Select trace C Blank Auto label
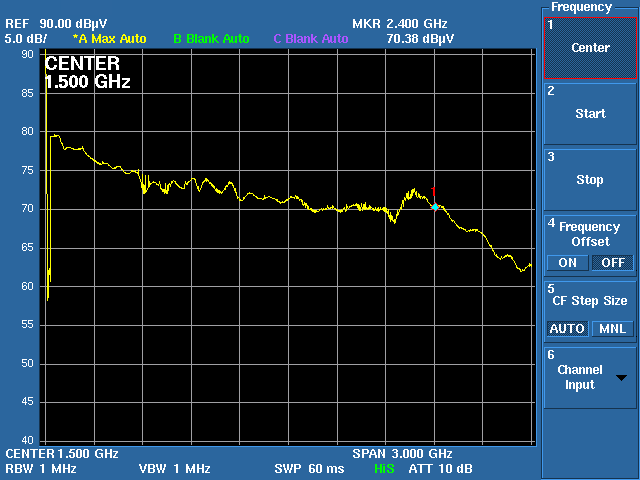 pyautogui.click(x=311, y=39)
